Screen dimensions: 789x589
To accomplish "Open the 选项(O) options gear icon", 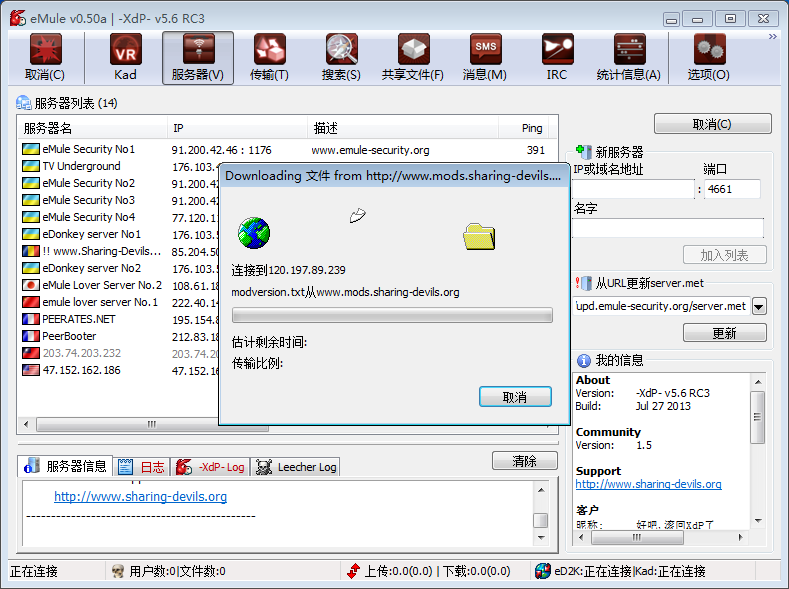I will (x=709, y=49).
